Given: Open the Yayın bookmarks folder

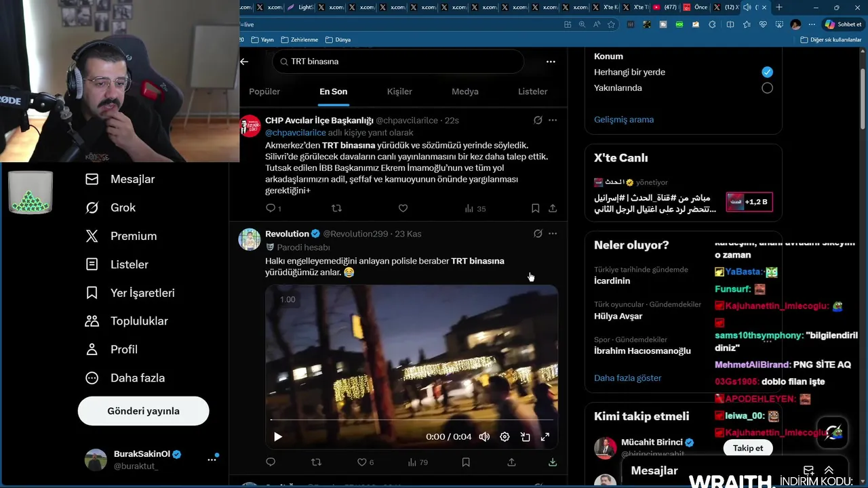Looking at the screenshot, I should (262, 40).
